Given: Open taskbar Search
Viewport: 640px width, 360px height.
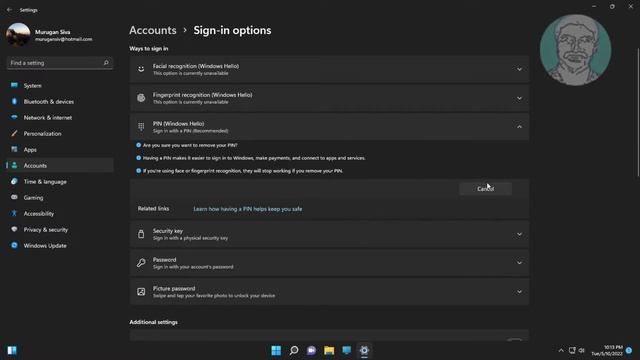Looking at the screenshot, I should [294, 350].
